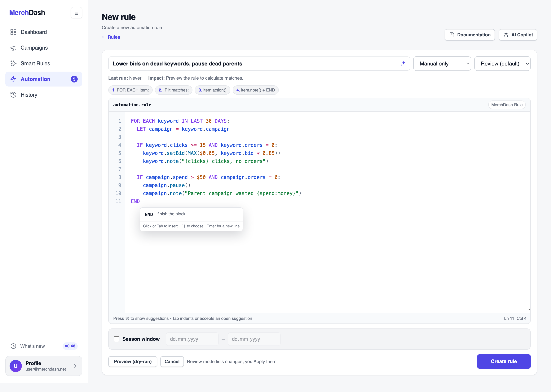
Task: Click the Season window end date field
Action: (254, 339)
